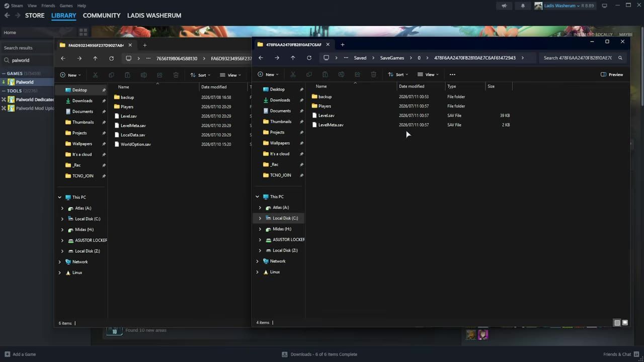Click Paste icon in right Explorer toolbar
This screenshot has height=362, width=644.
(x=325, y=74)
